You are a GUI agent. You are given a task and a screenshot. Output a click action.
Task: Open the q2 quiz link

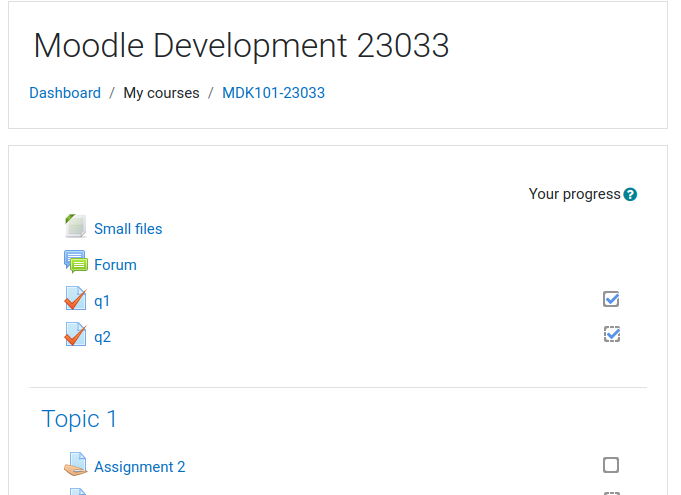click(x=102, y=337)
